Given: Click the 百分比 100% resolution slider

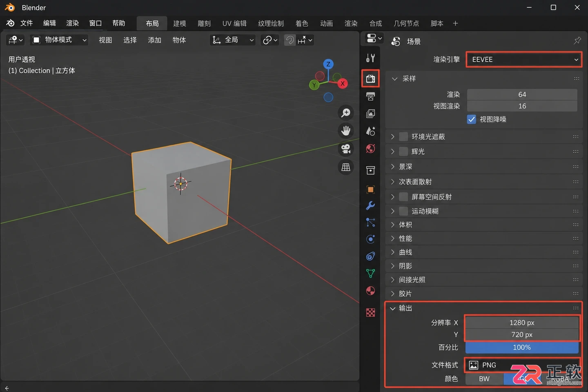Looking at the screenshot, I should tap(522, 347).
